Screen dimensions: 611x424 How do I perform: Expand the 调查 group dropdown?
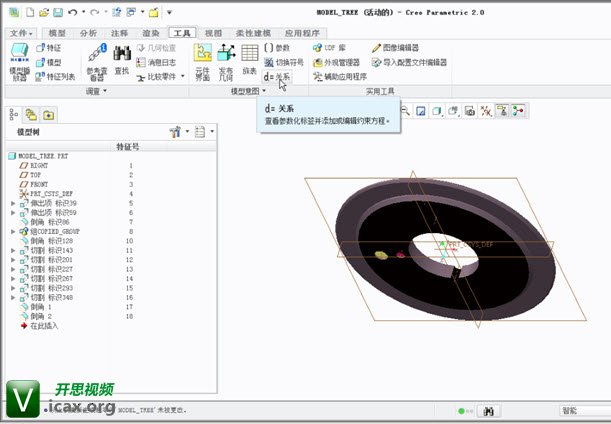tap(96, 91)
